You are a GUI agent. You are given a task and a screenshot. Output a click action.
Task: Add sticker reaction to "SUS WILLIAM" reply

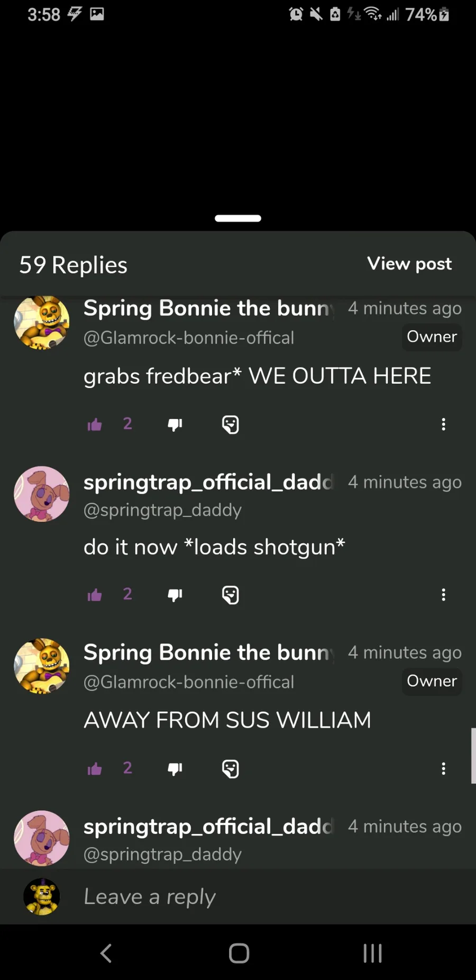[231, 769]
